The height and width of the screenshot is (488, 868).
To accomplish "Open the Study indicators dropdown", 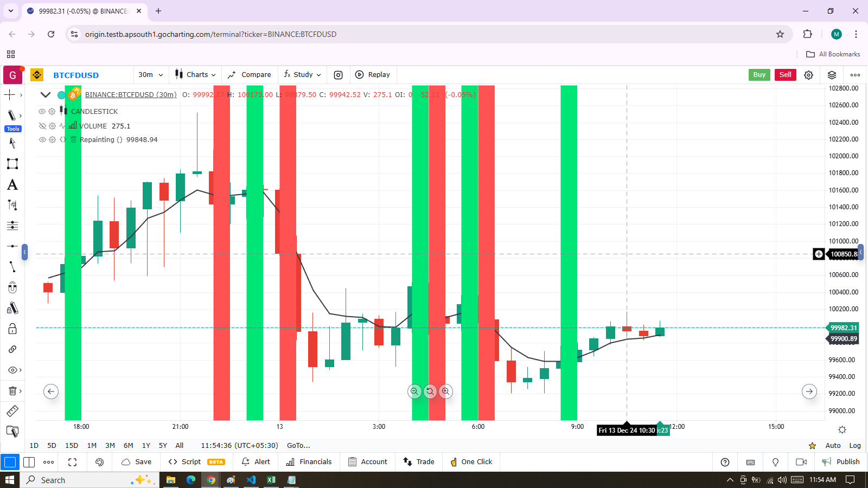I will coord(303,75).
